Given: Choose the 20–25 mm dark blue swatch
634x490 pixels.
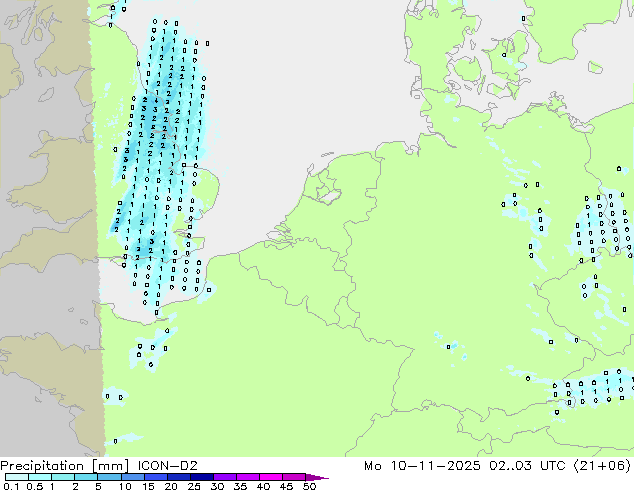Looking at the screenshot, I should pyautogui.click(x=178, y=477).
